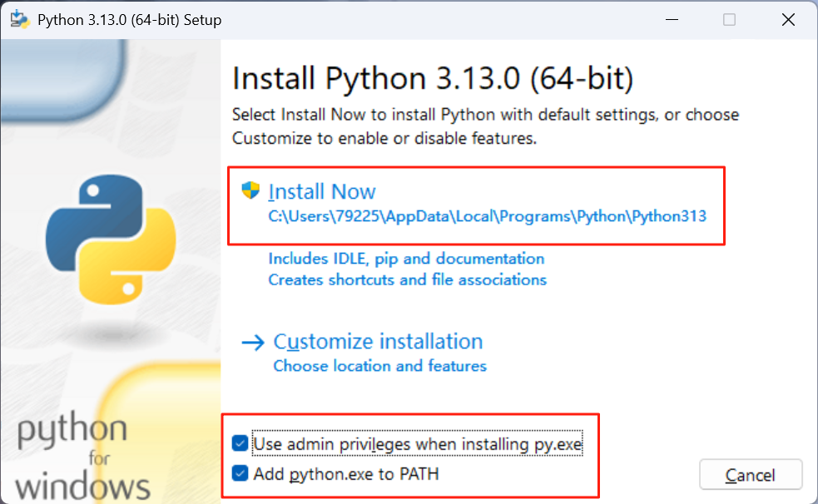818x504 pixels.
Task: Uncheck Use admin privileges when installing py.exe
Action: point(240,443)
